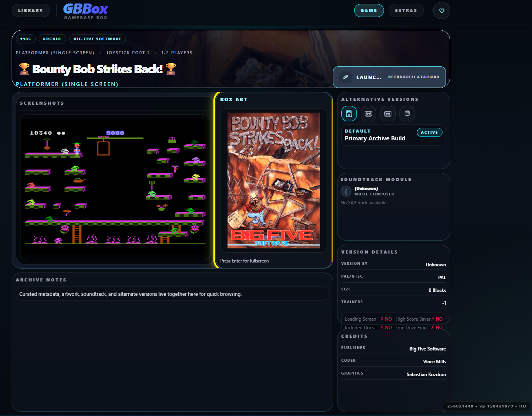The width and height of the screenshot is (532, 416).
Task: Select the Default Primary Archive Build card
Action: [x=393, y=135]
